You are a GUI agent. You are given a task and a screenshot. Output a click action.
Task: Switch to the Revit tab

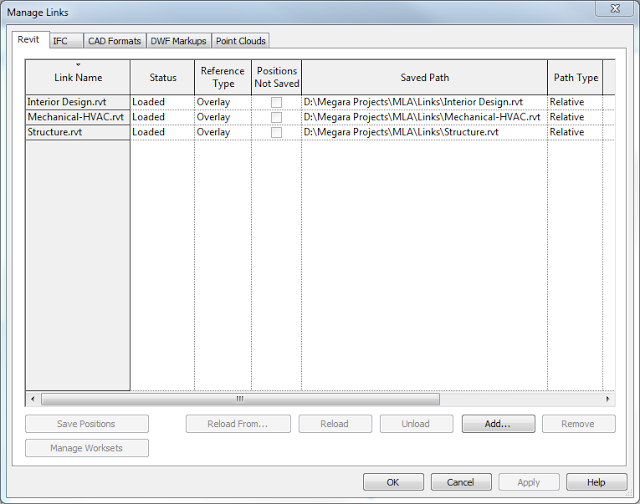31,40
